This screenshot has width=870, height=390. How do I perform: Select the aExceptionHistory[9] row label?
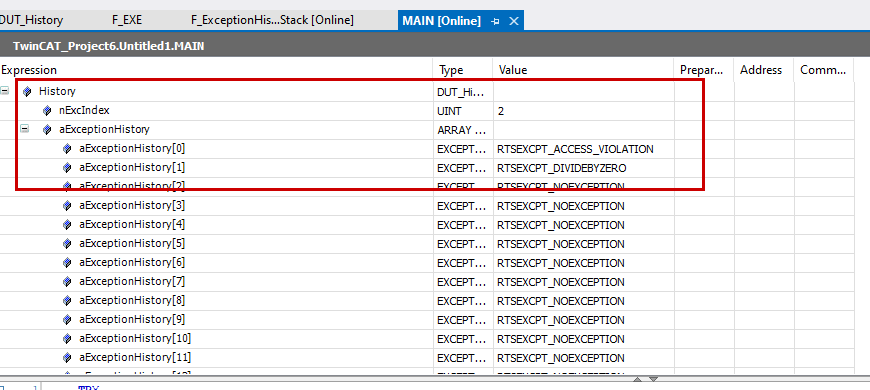[132, 319]
